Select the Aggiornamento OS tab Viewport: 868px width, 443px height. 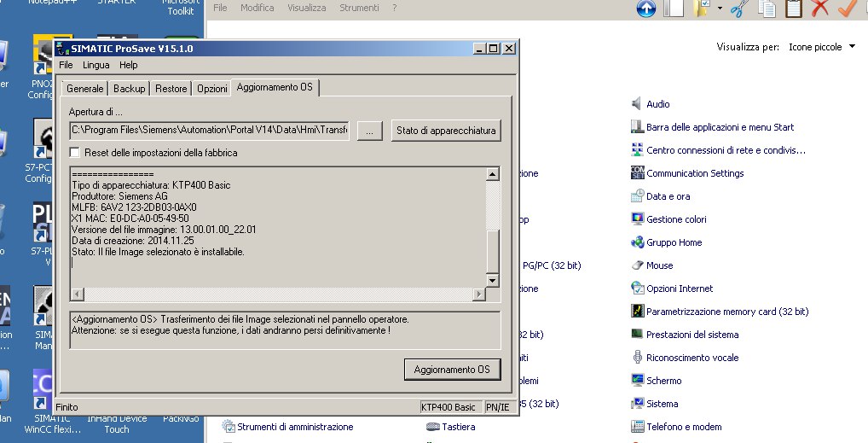tap(275, 87)
